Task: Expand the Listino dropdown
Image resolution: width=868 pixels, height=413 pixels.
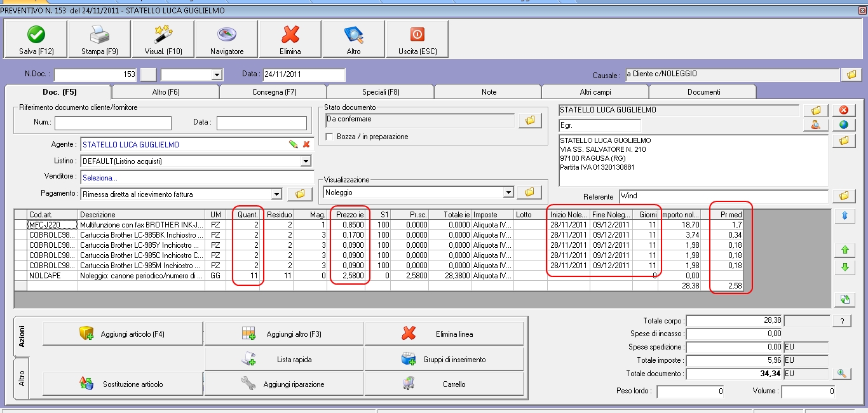Action: pyautogui.click(x=306, y=161)
